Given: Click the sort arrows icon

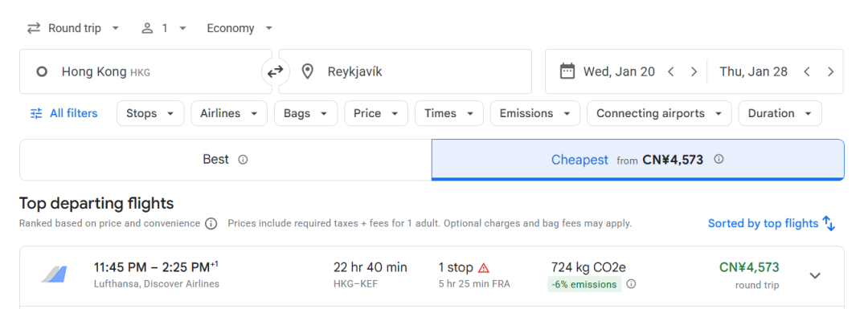Looking at the screenshot, I should (829, 223).
